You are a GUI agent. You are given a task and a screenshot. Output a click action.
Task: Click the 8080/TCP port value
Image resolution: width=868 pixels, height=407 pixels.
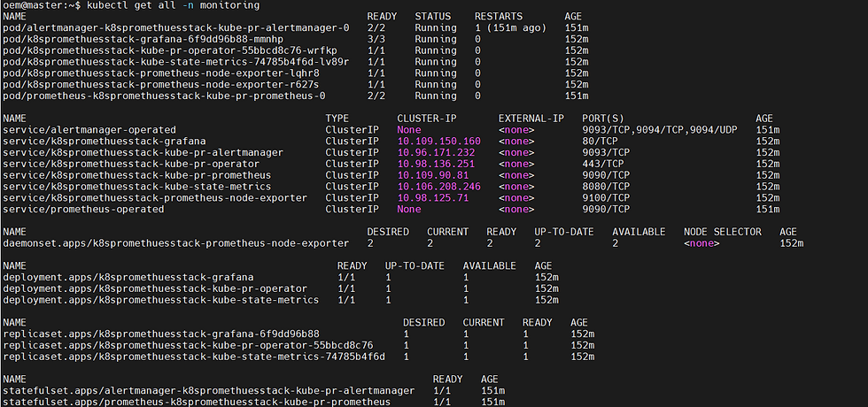click(x=606, y=187)
